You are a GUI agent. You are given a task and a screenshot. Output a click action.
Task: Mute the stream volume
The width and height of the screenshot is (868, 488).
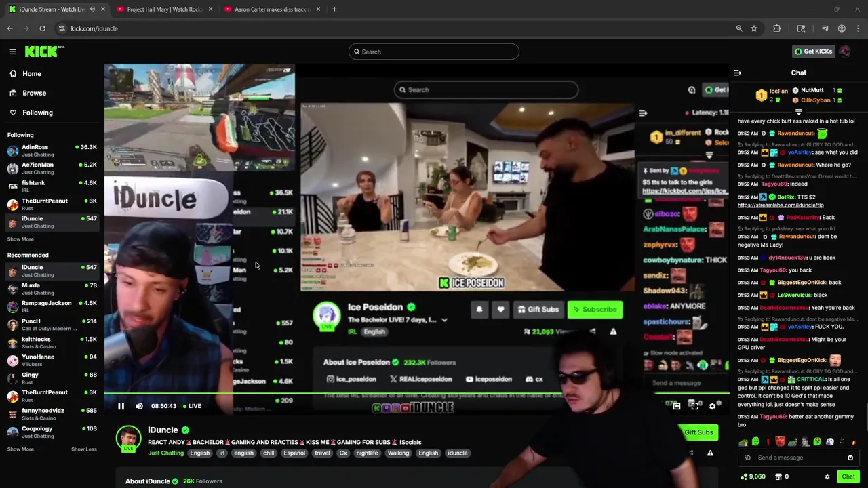point(139,406)
